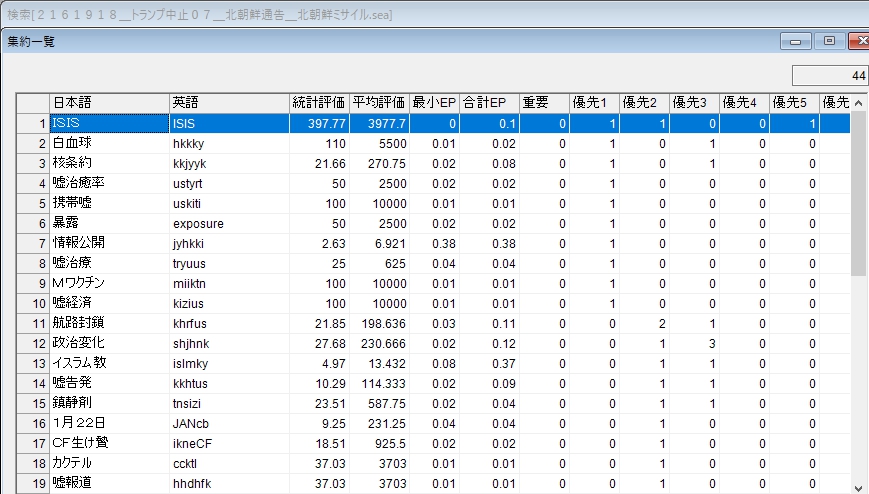Select the ISIS cell in row 1
The height and width of the screenshot is (494, 869).
pos(109,123)
